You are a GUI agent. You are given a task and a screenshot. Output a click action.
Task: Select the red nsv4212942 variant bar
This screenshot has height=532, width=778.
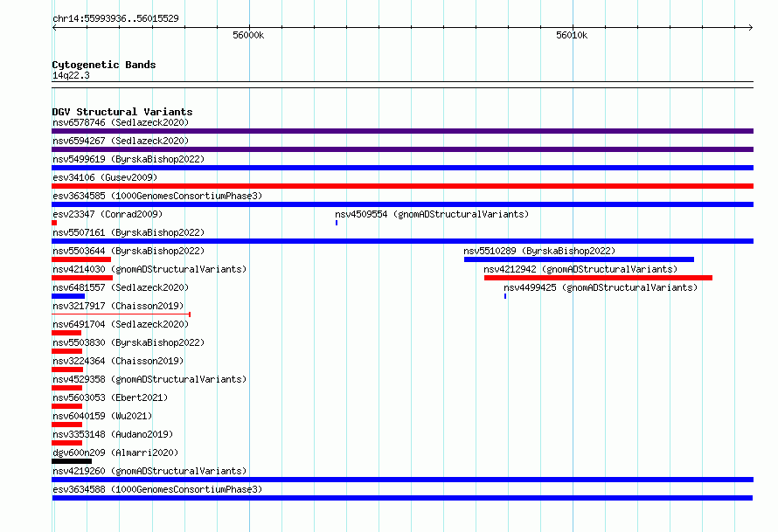pyautogui.click(x=599, y=278)
